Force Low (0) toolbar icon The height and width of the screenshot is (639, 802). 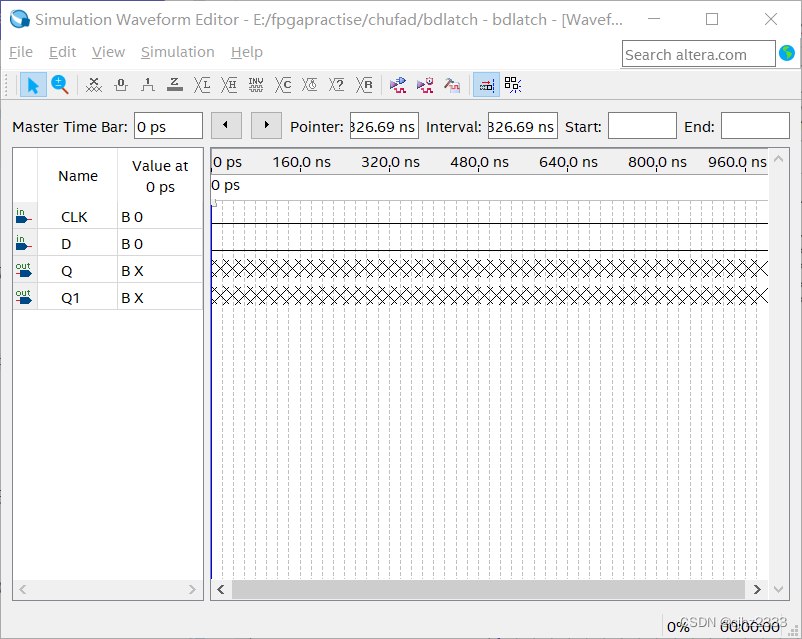click(121, 85)
